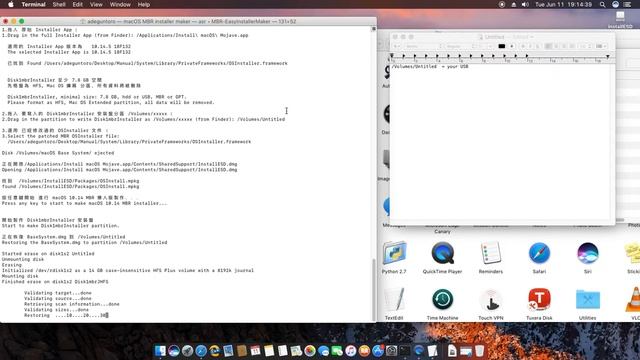Open typeface style dropdown in TextEdit

click(460, 46)
